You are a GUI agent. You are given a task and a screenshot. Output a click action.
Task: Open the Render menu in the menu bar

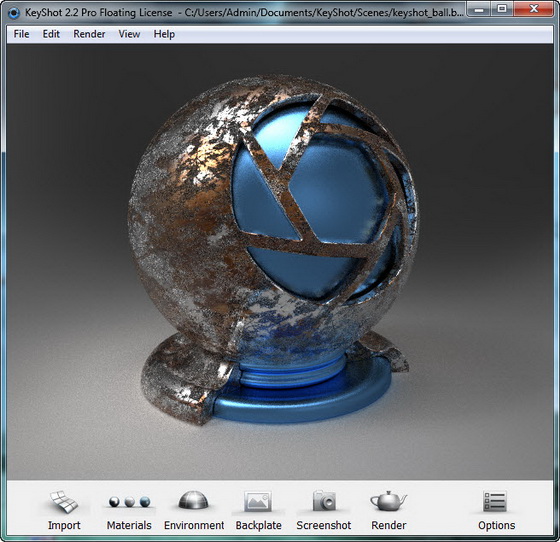(x=89, y=34)
